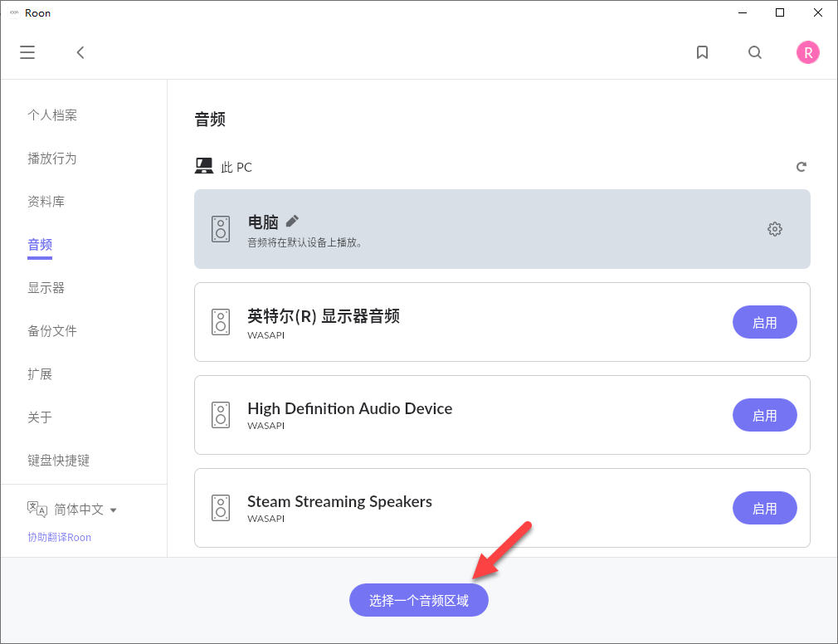Click WASAPI under 英特尔(R) 显示器音频

pyautogui.click(x=266, y=335)
